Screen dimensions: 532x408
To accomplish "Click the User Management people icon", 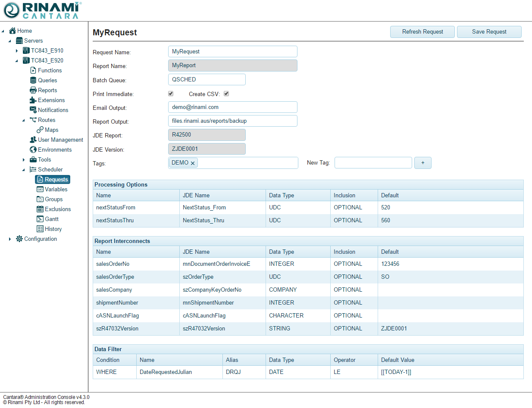I will click(x=33, y=140).
